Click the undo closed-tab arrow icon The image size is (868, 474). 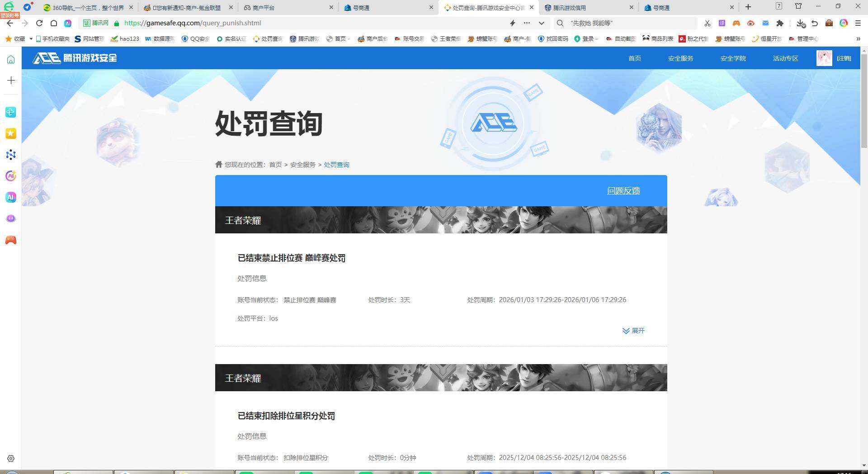[815, 23]
